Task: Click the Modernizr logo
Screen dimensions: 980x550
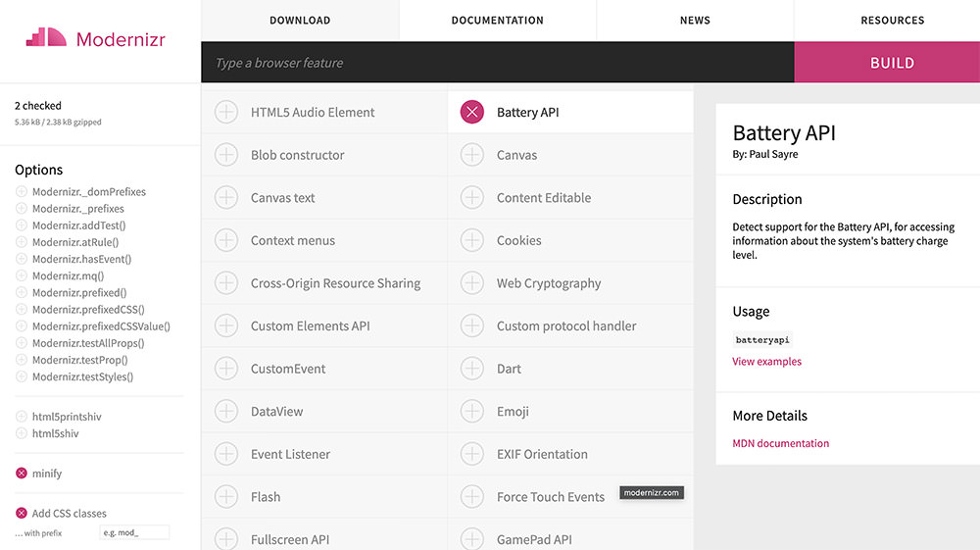Action: click(x=95, y=38)
